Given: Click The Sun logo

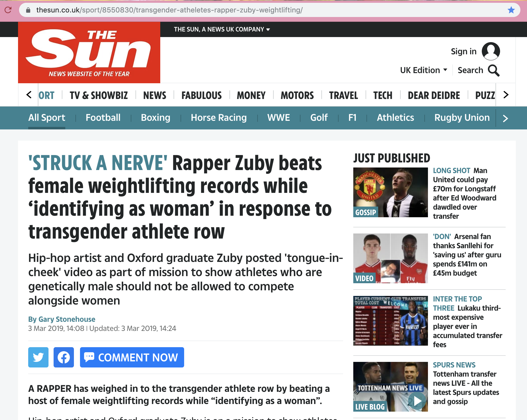Looking at the screenshot, I should pyautogui.click(x=89, y=53).
